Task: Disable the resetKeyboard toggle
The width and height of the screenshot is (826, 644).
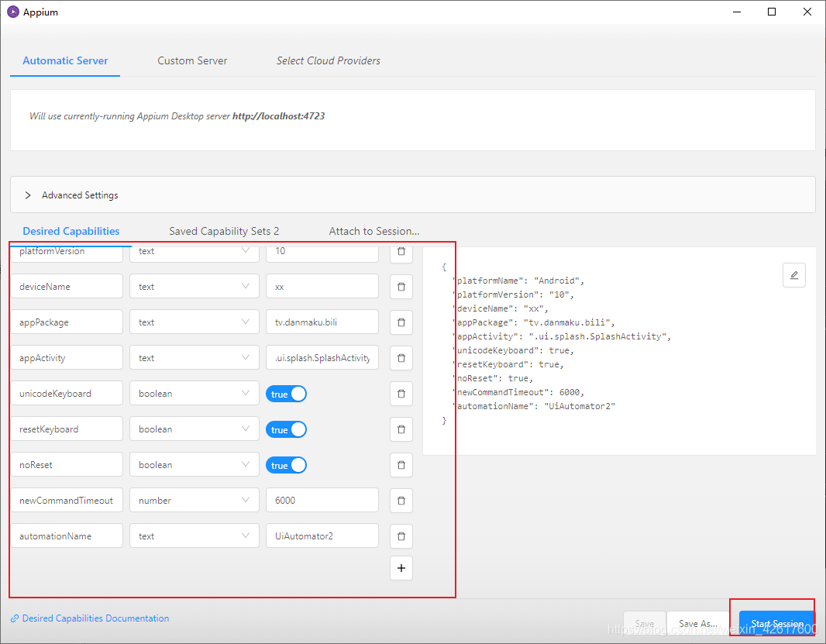Action: click(286, 429)
